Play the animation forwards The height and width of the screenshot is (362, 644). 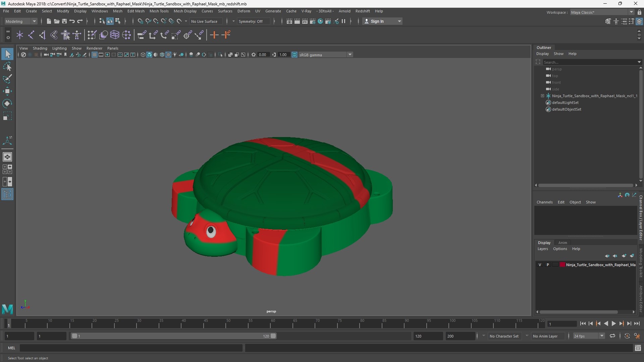point(613,323)
